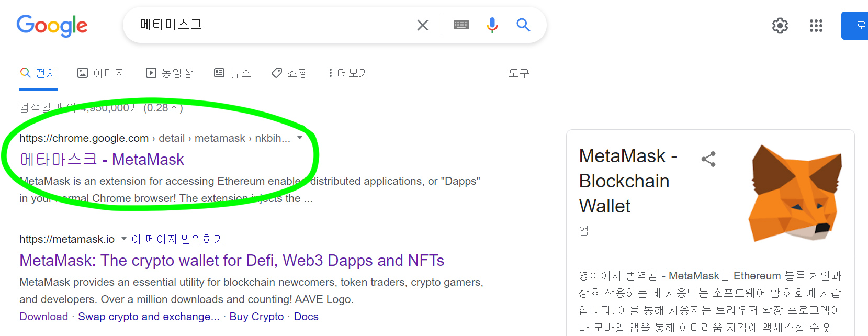
Task: Open the 메타마스크 - MetaMask result
Action: coord(102,159)
